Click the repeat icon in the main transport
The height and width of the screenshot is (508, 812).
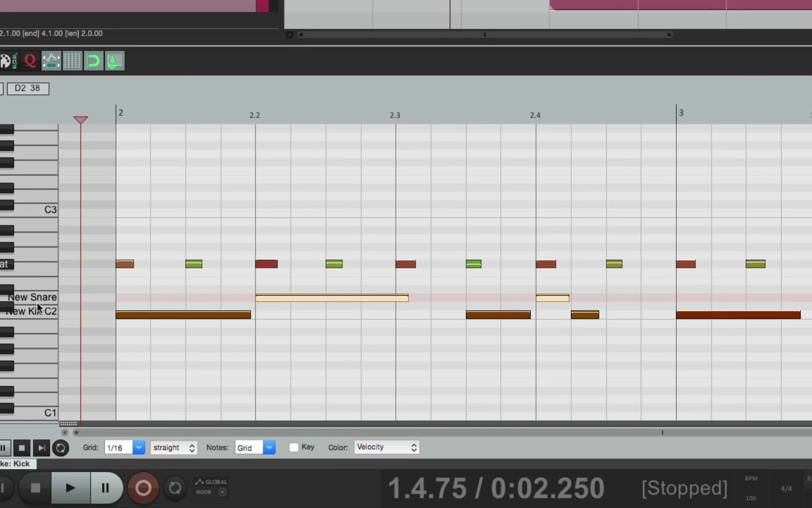pos(175,488)
